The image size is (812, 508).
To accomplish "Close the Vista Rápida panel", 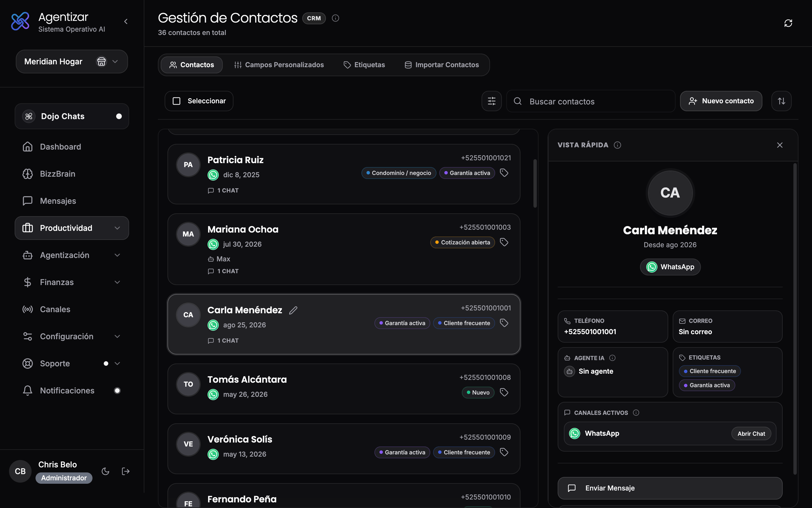I will [x=780, y=145].
